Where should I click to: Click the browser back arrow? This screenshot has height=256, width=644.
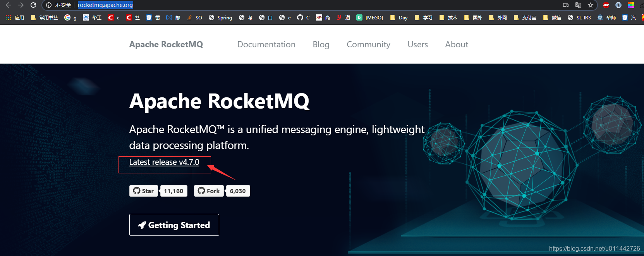point(9,5)
